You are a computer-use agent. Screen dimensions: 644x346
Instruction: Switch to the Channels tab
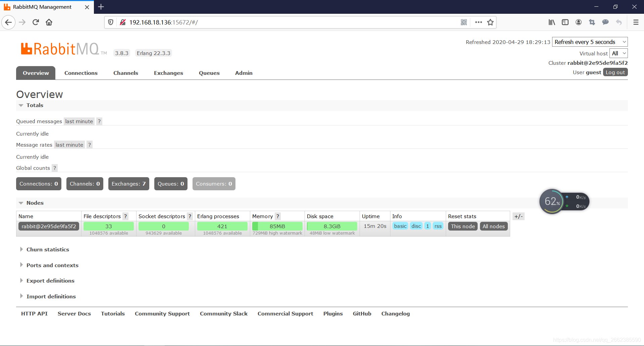[x=126, y=73]
